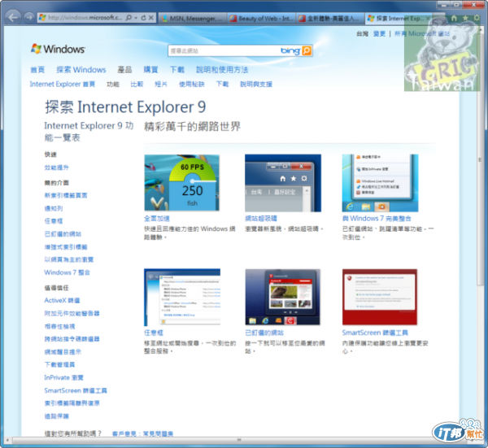
Task: Select the 比較 sub-navigation item
Action: (137, 84)
